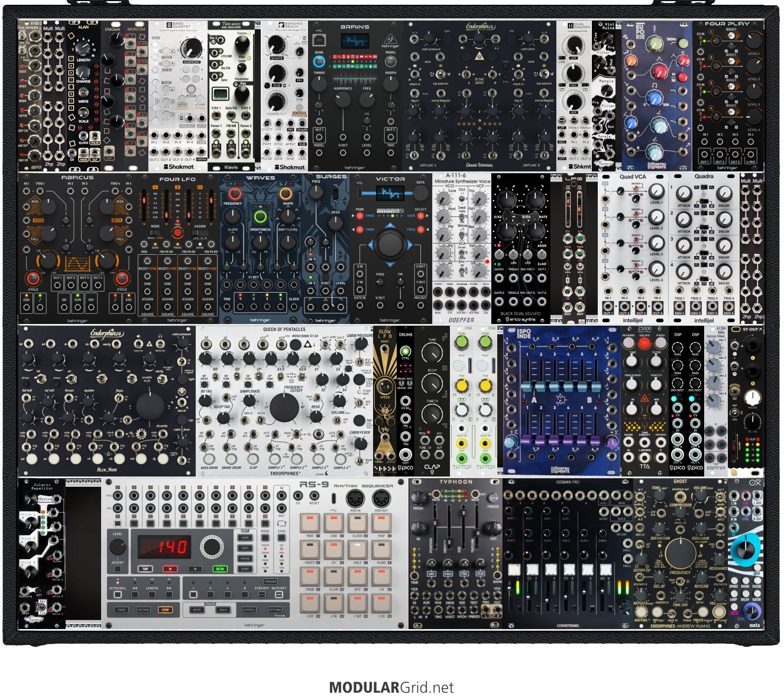Tap the RS-9 pad labeled RAND
784x700 pixels.
click(381, 550)
